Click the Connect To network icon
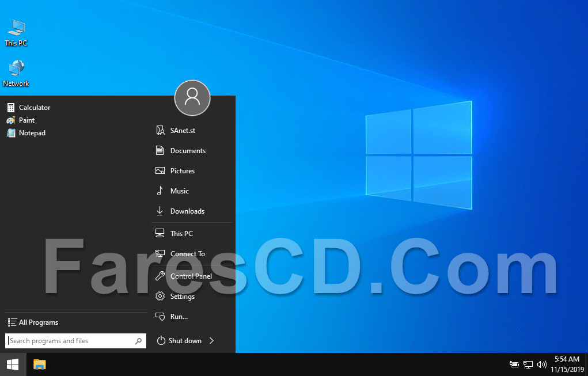Viewport: 588px width, 376px height. (160, 253)
